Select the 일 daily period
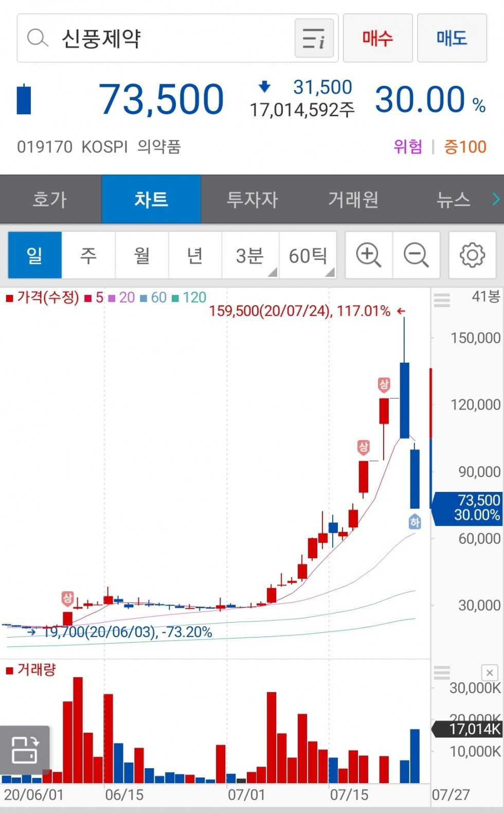504x813 pixels. tap(34, 255)
